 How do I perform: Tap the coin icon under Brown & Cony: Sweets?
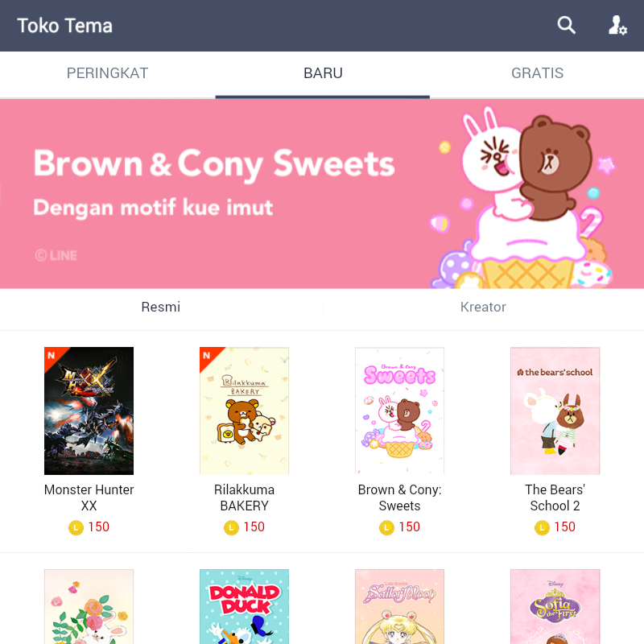386,527
